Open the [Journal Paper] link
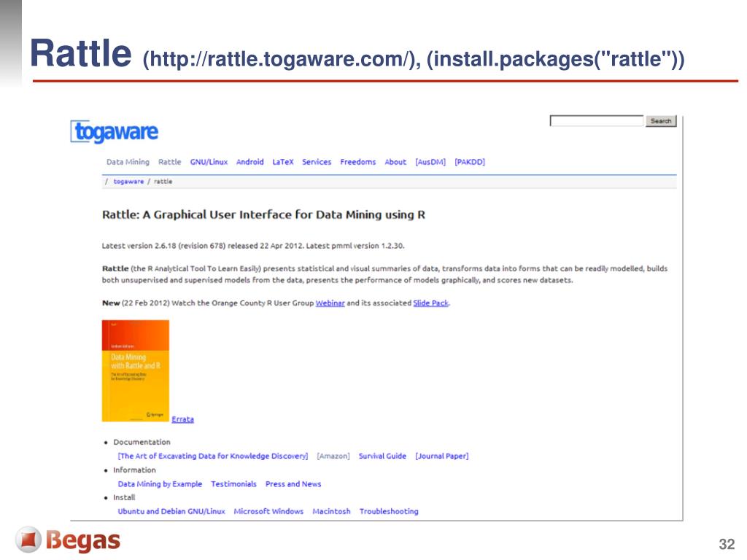The height and width of the screenshot is (560, 747). pyautogui.click(x=441, y=456)
